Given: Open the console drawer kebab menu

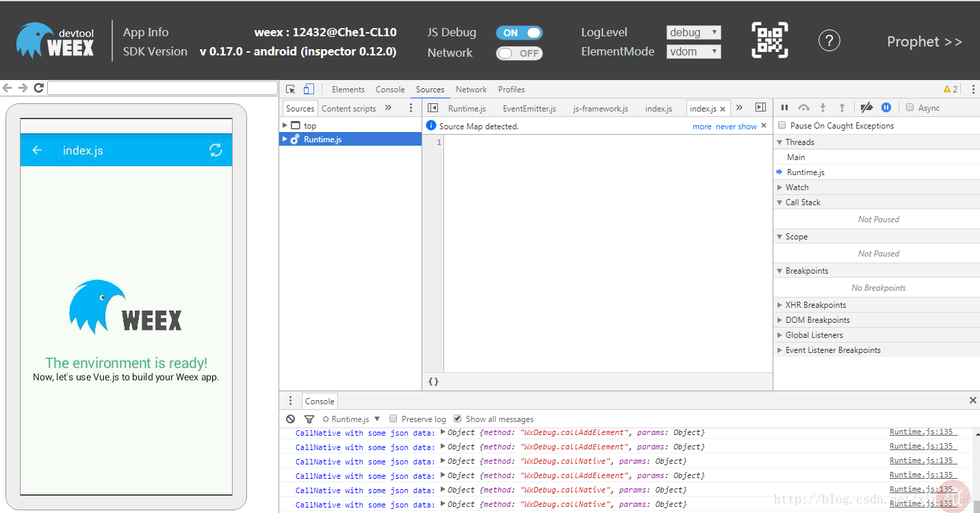Looking at the screenshot, I should 290,401.
